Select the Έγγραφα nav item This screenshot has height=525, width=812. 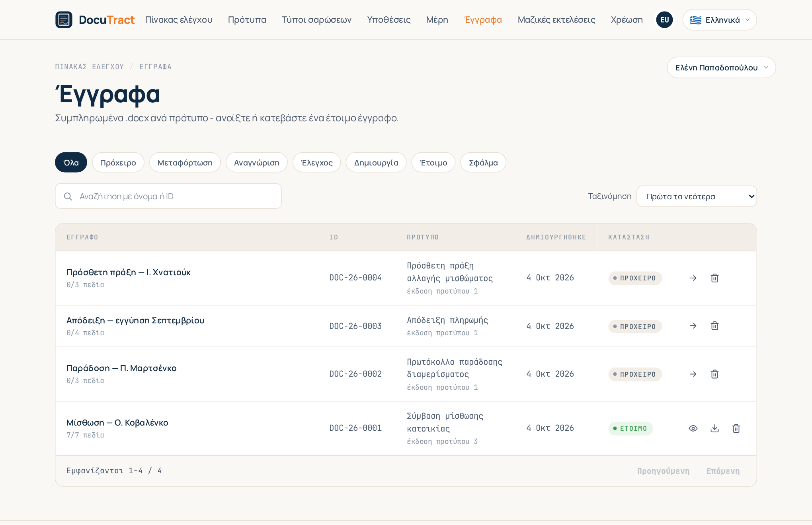[x=483, y=19]
